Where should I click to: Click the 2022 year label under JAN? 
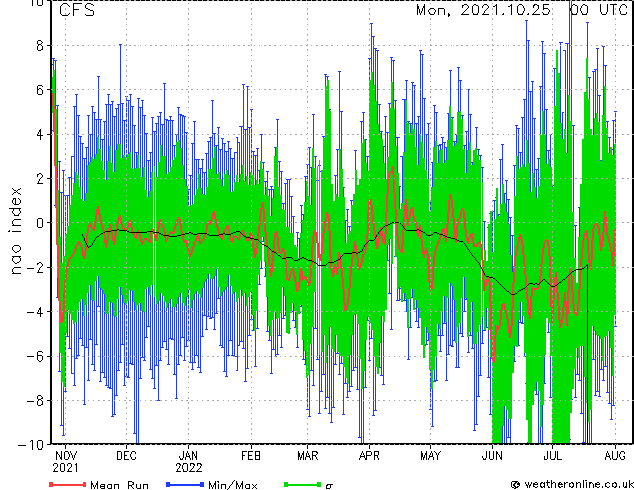point(189,468)
